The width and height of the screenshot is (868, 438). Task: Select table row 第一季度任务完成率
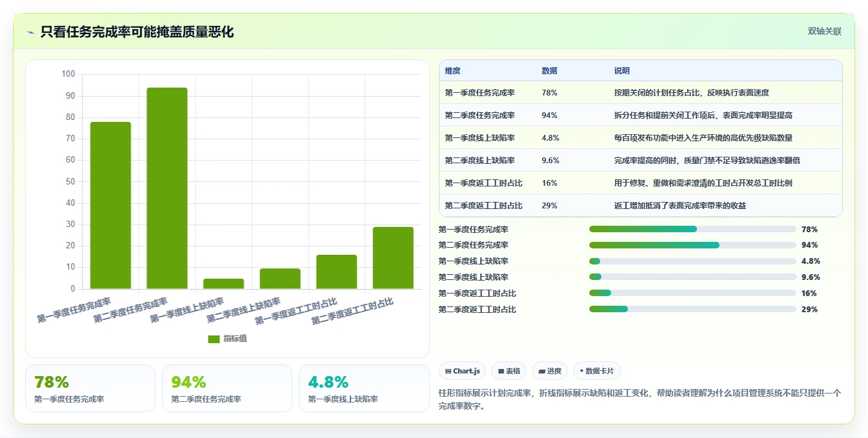(x=641, y=93)
